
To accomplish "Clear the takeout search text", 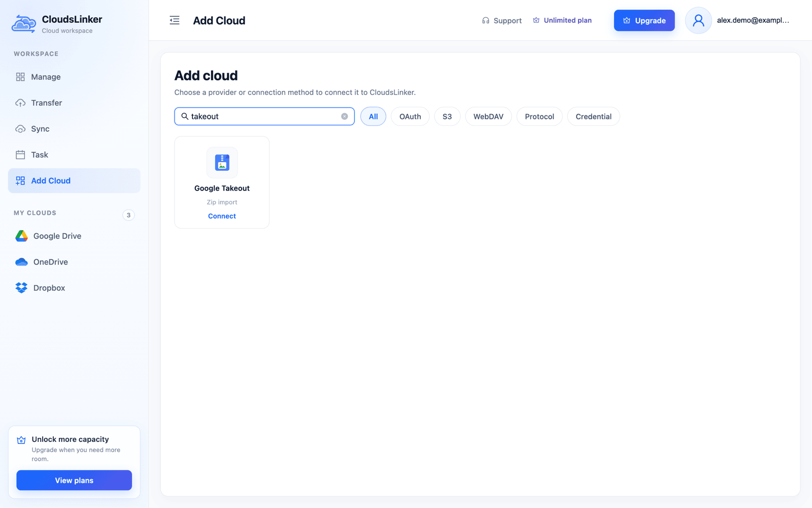I will click(x=345, y=116).
